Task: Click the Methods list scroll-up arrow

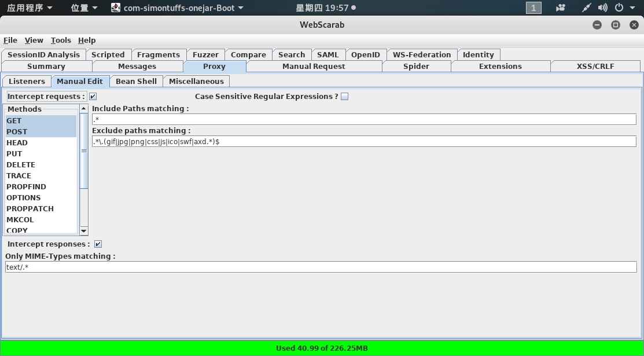Action: (x=84, y=108)
